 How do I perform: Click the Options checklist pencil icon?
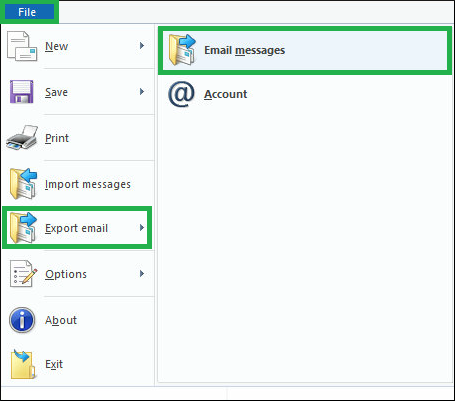(x=23, y=274)
